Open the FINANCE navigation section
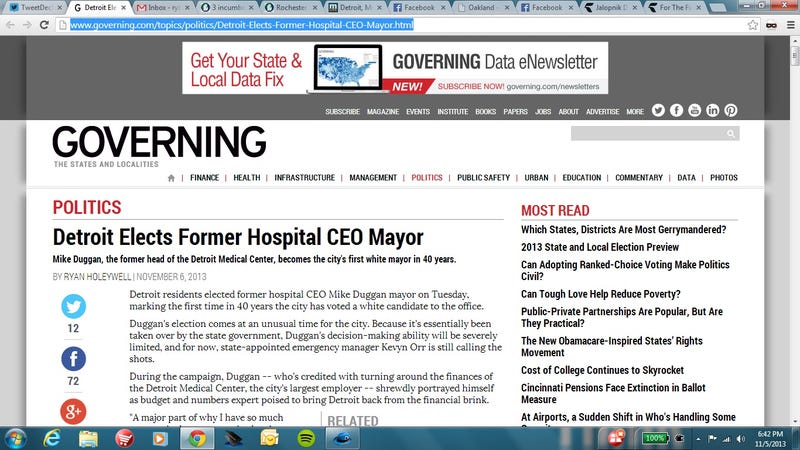The image size is (800, 450). [205, 178]
